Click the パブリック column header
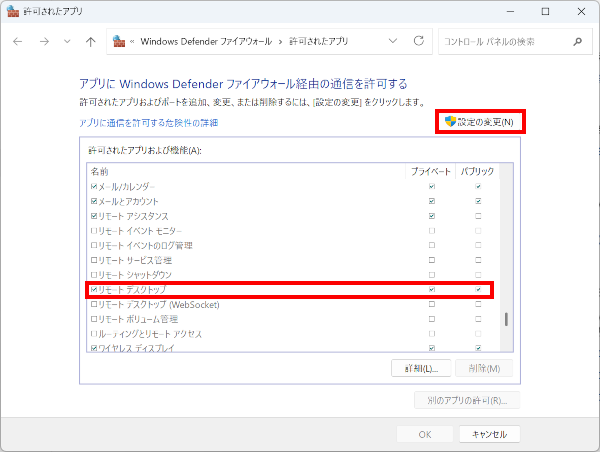This screenshot has width=600, height=452. (477, 171)
